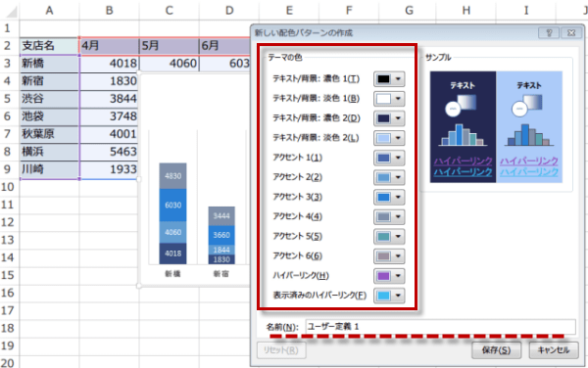Select cell 5月 header
Viewport: 588px width, 368px height.
click(170, 46)
